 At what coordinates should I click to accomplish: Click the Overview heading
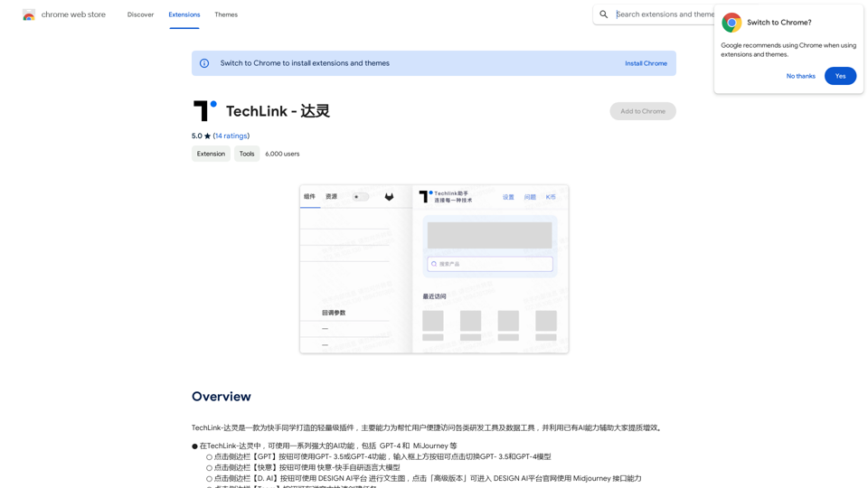click(222, 397)
